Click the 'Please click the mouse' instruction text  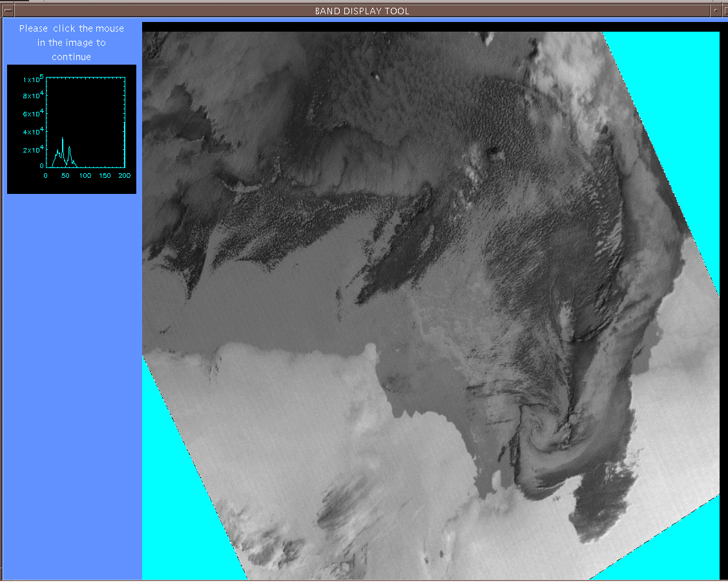tap(72, 28)
